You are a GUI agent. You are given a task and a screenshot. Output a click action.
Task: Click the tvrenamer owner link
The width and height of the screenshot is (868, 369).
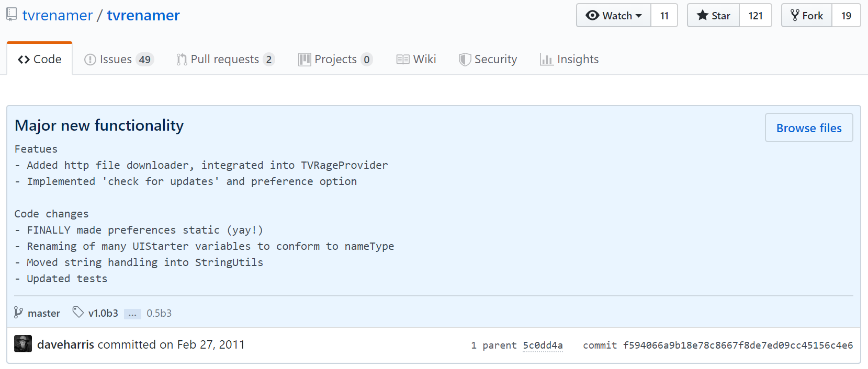[58, 16]
